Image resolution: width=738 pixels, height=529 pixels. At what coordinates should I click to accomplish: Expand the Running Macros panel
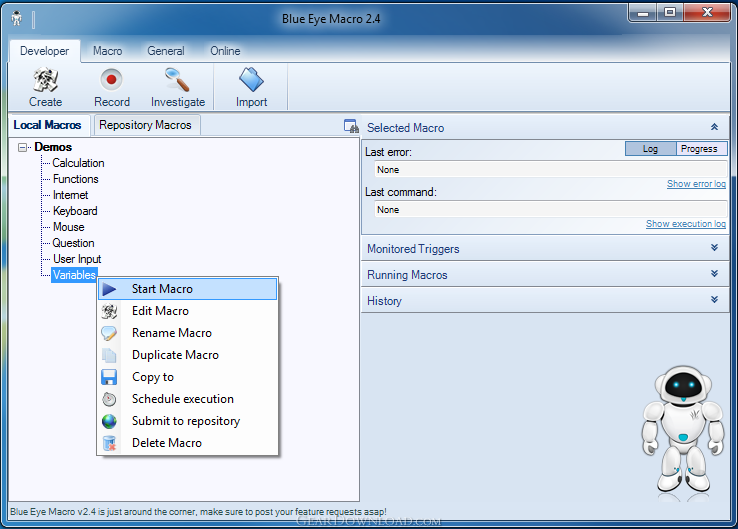(714, 273)
